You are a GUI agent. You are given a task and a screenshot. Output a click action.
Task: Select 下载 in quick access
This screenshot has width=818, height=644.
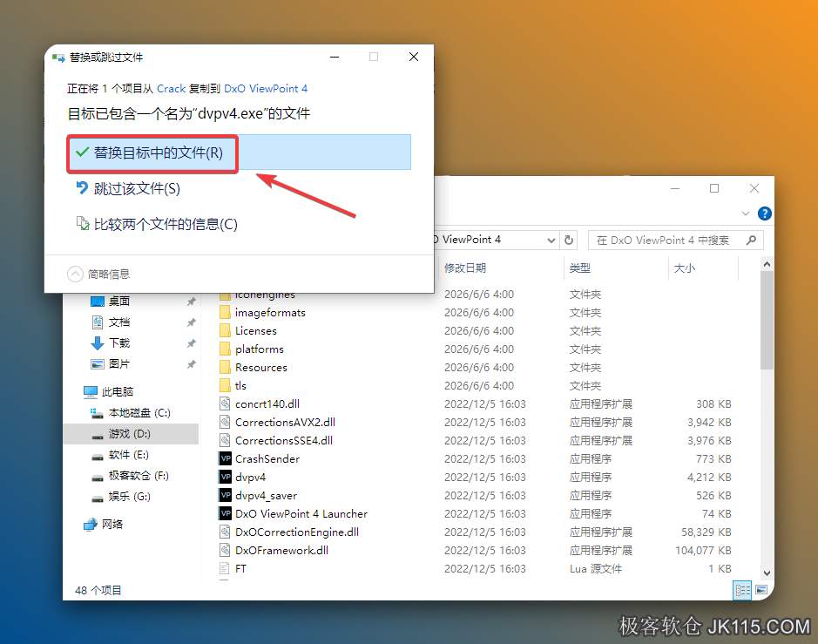[x=118, y=342]
